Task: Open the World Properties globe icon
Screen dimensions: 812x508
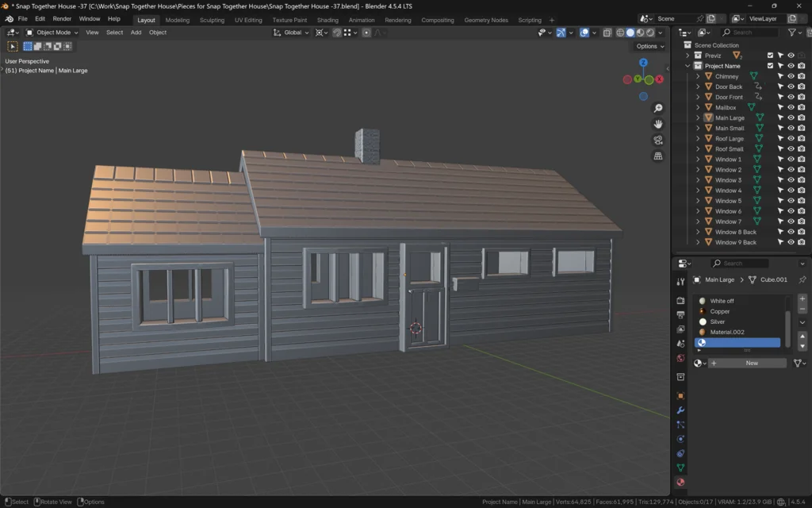Action: (x=680, y=356)
